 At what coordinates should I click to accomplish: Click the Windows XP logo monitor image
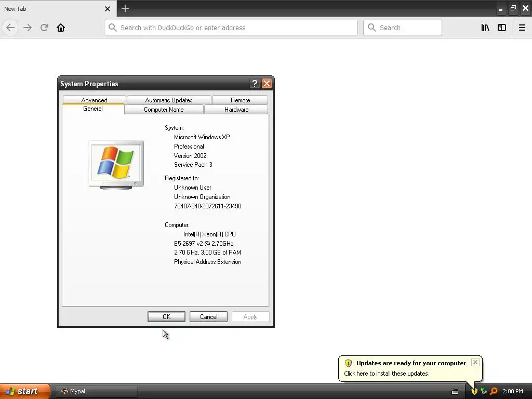pyautogui.click(x=116, y=165)
